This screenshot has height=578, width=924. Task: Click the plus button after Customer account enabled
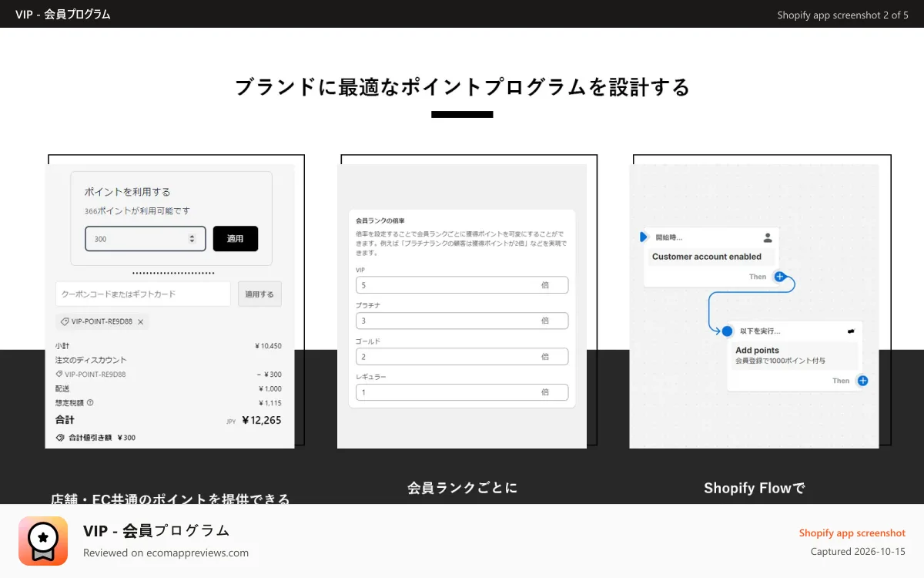pos(779,277)
